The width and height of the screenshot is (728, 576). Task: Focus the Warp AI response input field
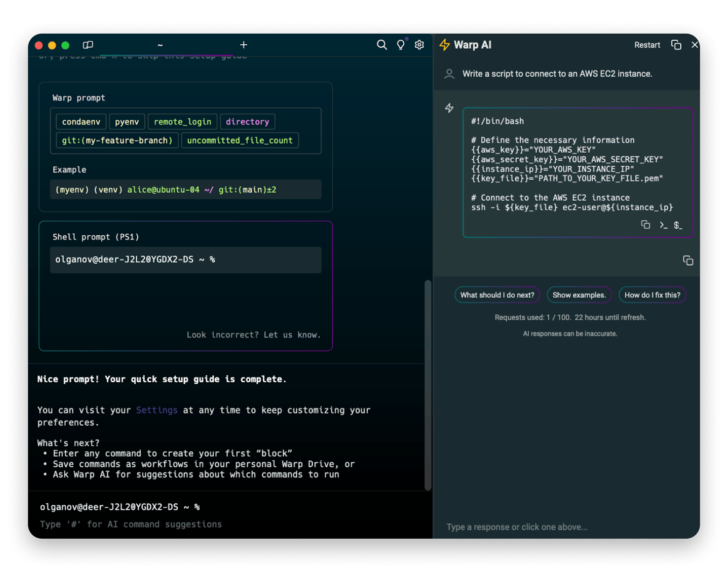pyautogui.click(x=567, y=527)
